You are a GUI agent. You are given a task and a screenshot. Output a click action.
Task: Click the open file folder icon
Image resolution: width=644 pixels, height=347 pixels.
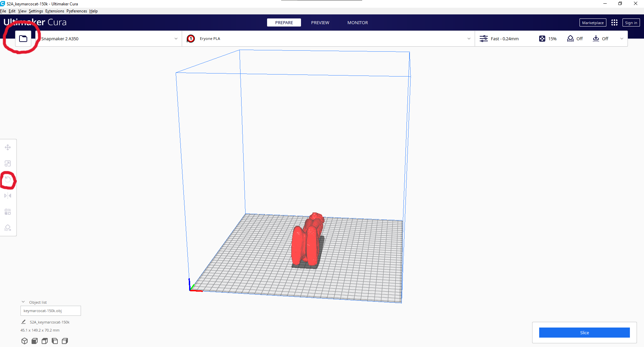(23, 38)
